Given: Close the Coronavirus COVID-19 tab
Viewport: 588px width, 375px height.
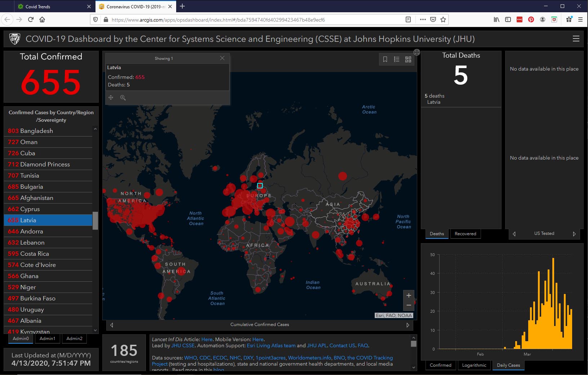Looking at the screenshot, I should pos(170,6).
